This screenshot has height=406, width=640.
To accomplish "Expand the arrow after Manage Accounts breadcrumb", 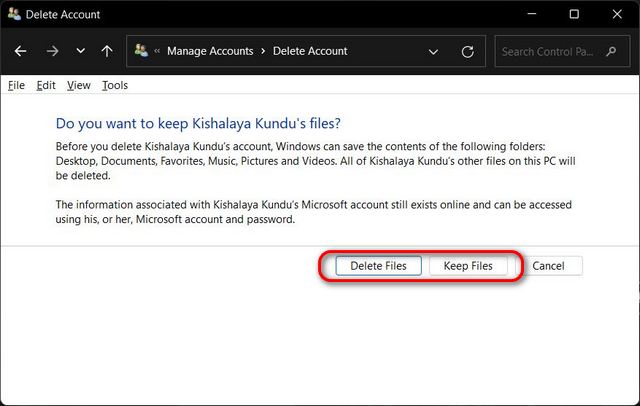I will coord(263,51).
